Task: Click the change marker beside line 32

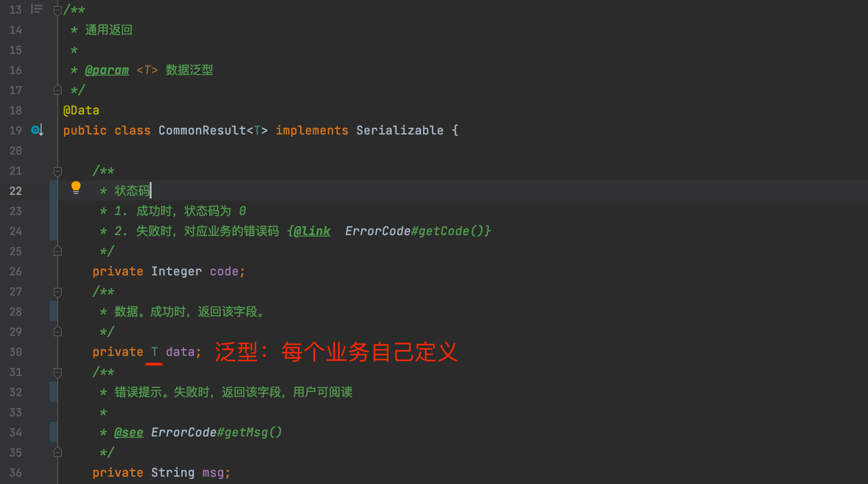Action: click(x=54, y=392)
